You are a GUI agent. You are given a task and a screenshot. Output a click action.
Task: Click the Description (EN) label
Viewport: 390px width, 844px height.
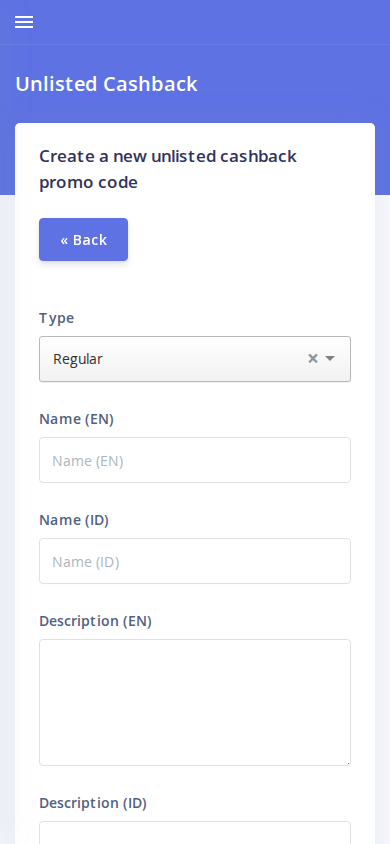(95, 621)
